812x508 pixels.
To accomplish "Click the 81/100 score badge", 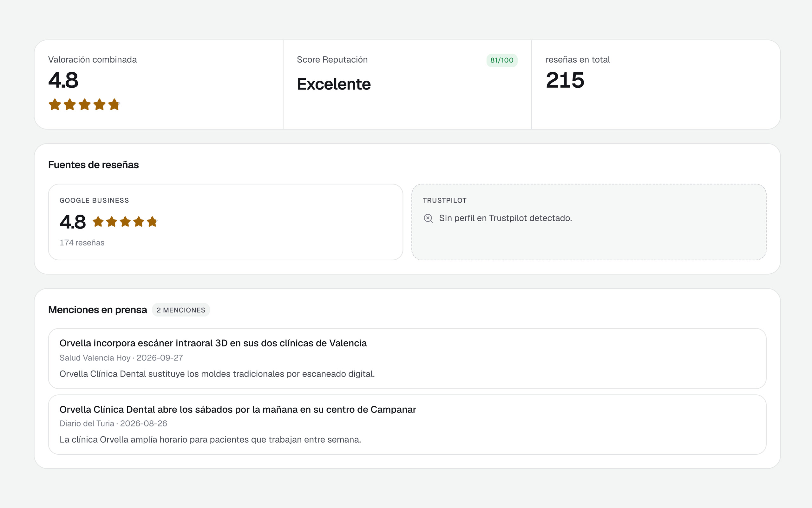I will pos(501,60).
